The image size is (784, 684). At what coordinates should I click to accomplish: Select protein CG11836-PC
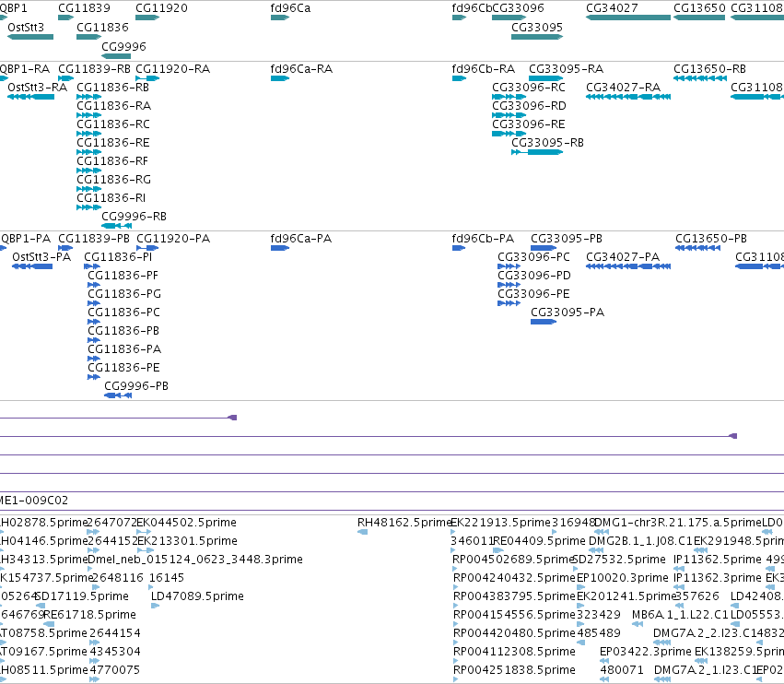(124, 313)
